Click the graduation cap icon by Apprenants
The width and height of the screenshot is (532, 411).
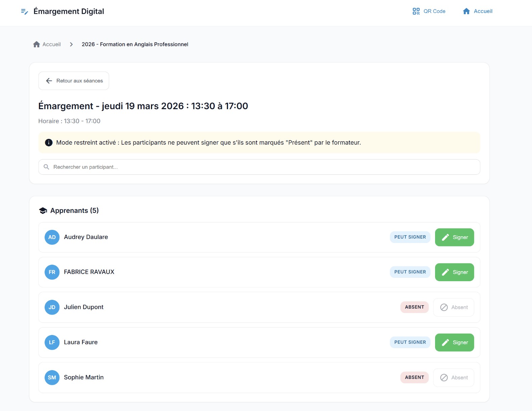pos(43,211)
